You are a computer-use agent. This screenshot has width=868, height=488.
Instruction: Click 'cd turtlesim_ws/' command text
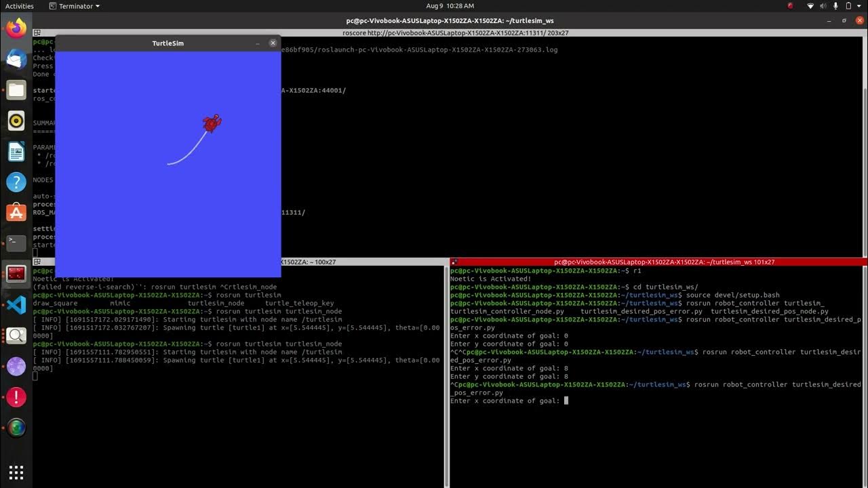pos(665,287)
